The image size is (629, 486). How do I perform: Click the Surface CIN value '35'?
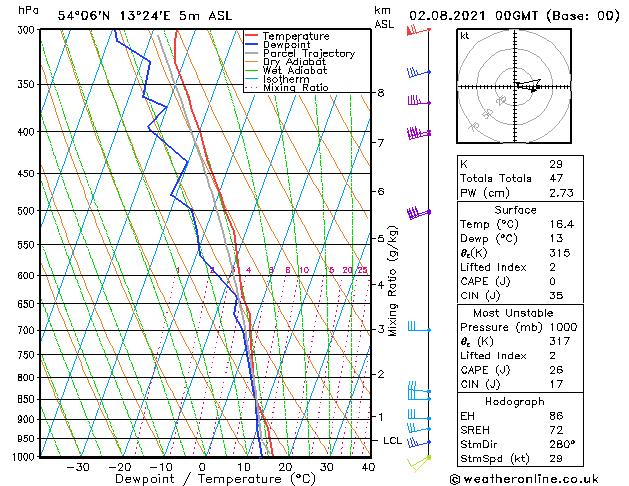tap(556, 296)
